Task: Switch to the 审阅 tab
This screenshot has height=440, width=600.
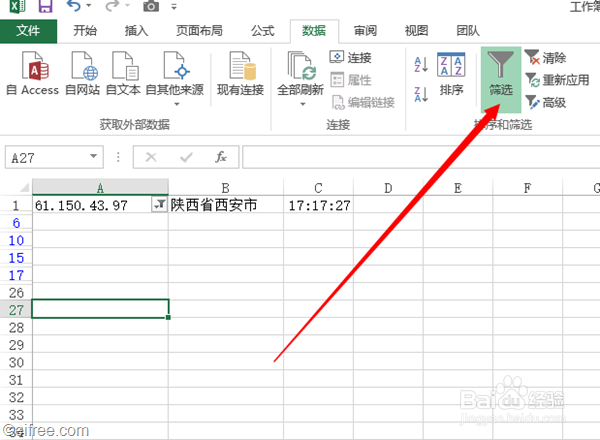Action: pos(365,31)
